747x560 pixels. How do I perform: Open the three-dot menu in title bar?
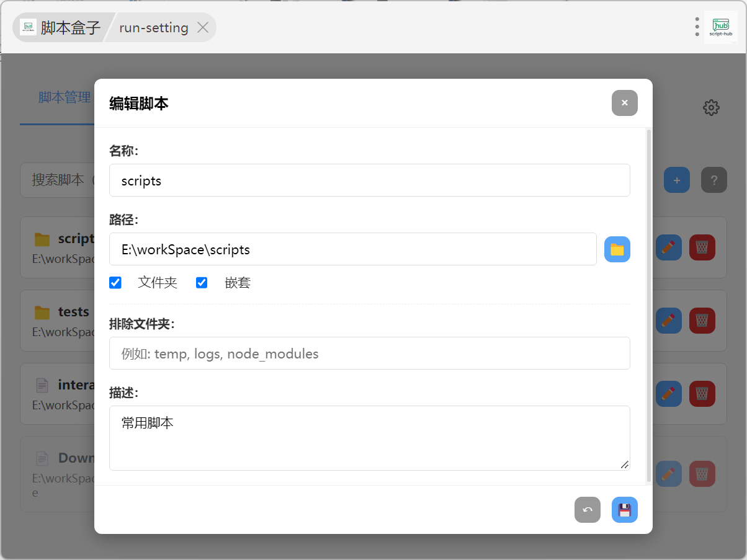click(x=697, y=27)
